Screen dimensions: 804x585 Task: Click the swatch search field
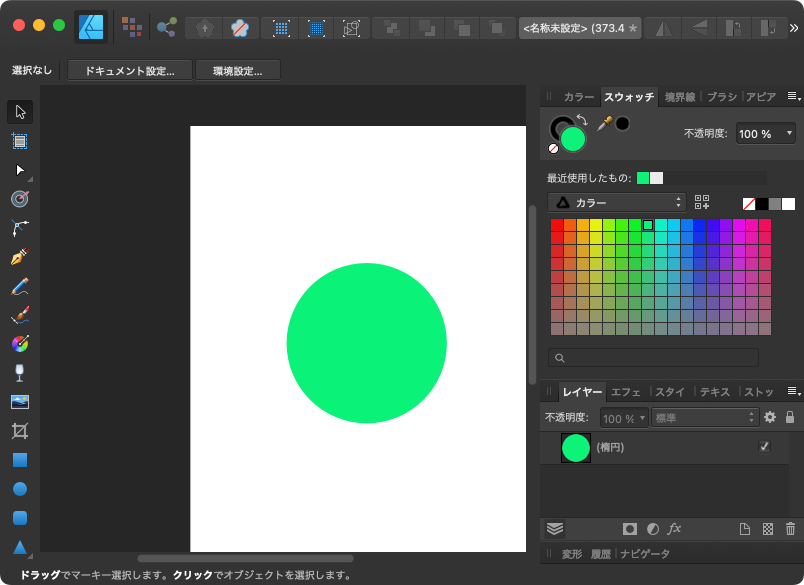(x=653, y=357)
